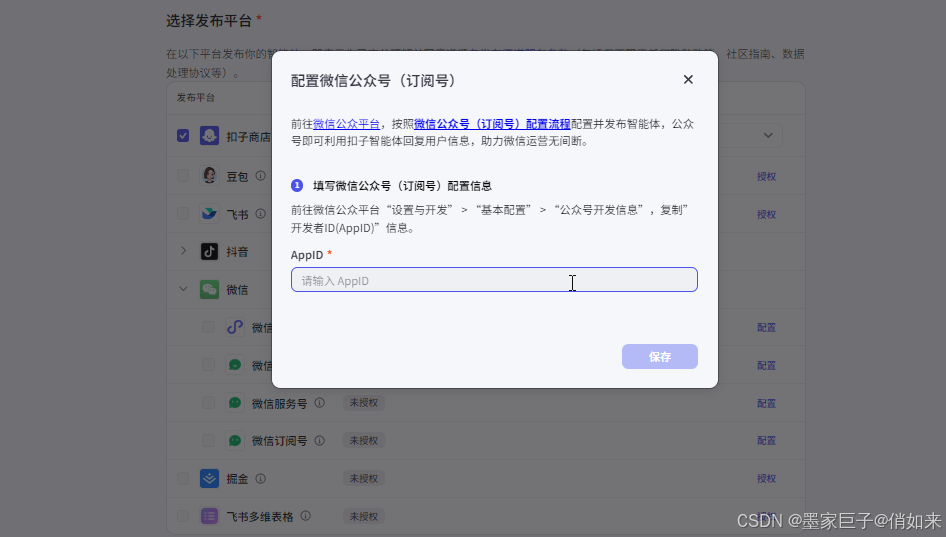Click the 发布平台 column header
The width and height of the screenshot is (946, 537).
click(195, 98)
